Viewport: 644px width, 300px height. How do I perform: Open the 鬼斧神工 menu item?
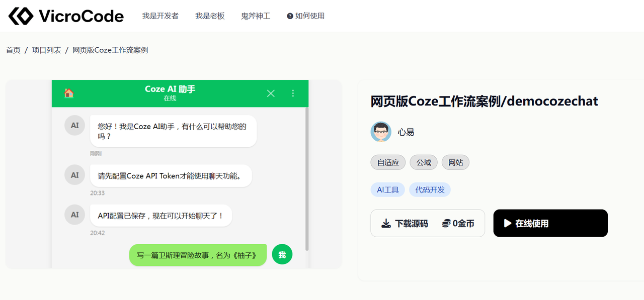click(256, 16)
